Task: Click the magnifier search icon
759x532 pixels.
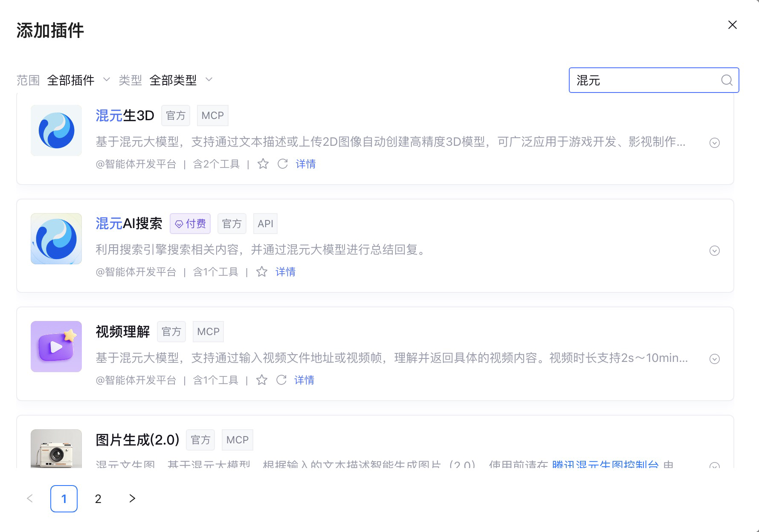Action: pos(727,80)
